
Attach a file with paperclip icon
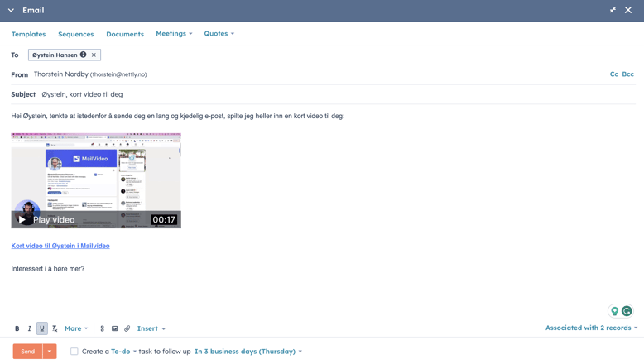click(127, 328)
